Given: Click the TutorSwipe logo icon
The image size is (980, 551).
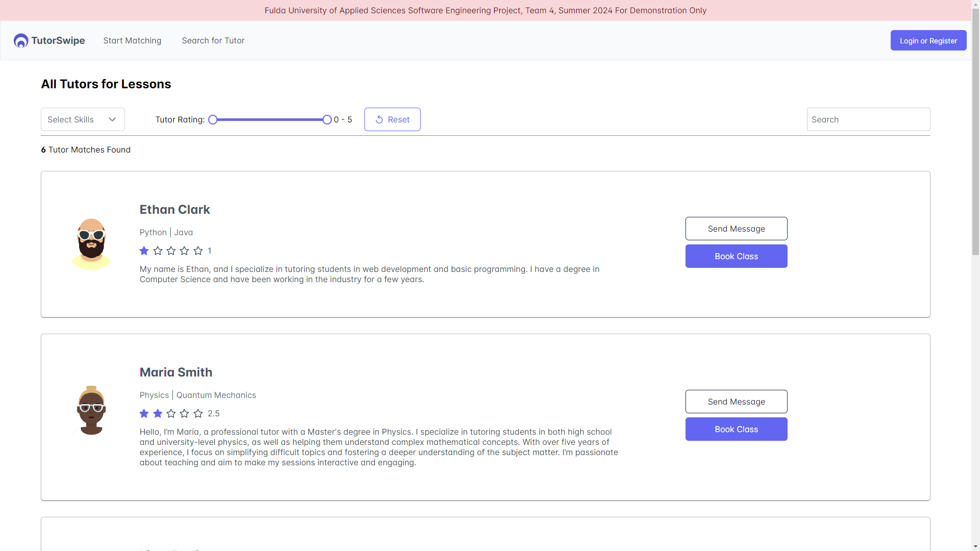Looking at the screenshot, I should click(x=21, y=41).
